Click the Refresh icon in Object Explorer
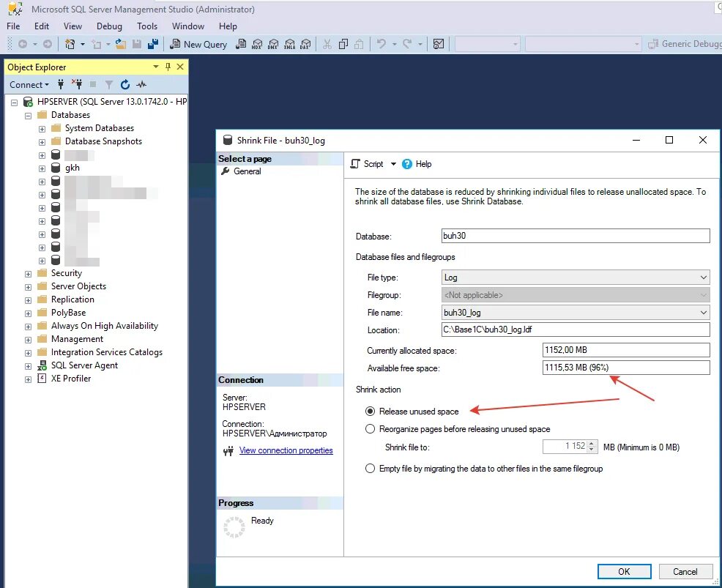Image resolution: width=722 pixels, height=588 pixels. pyautogui.click(x=124, y=84)
